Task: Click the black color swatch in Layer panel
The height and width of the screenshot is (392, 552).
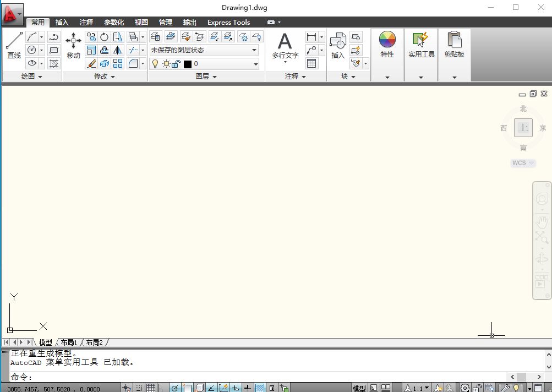Action: (187, 64)
